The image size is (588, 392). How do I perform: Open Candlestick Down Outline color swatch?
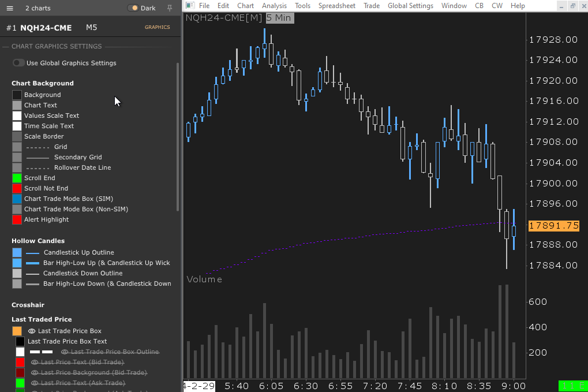coord(17,273)
